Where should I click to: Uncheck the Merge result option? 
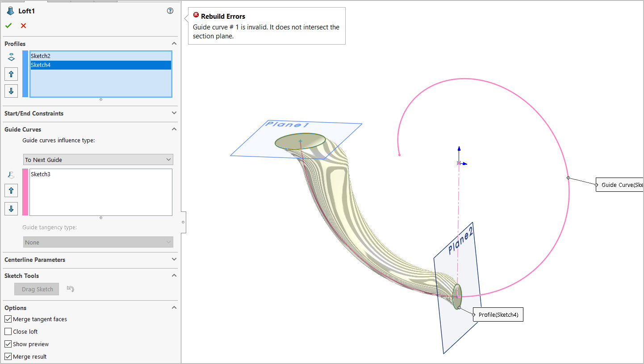(8, 357)
